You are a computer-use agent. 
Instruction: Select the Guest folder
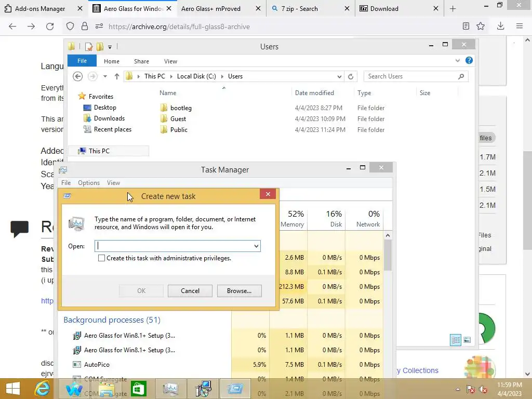pos(178,119)
